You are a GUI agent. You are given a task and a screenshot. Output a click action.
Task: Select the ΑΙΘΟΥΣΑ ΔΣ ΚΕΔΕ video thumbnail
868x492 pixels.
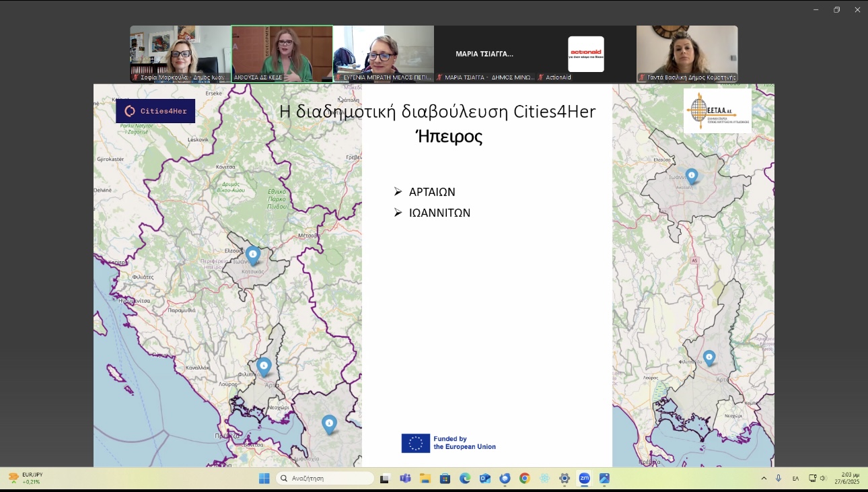[x=282, y=54]
